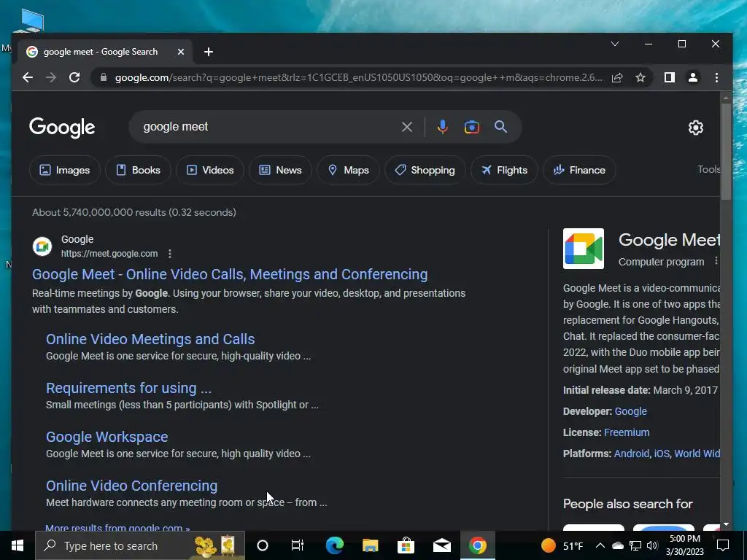Image resolution: width=747 pixels, height=560 pixels.
Task: Switch to Flights results
Action: [x=504, y=170]
